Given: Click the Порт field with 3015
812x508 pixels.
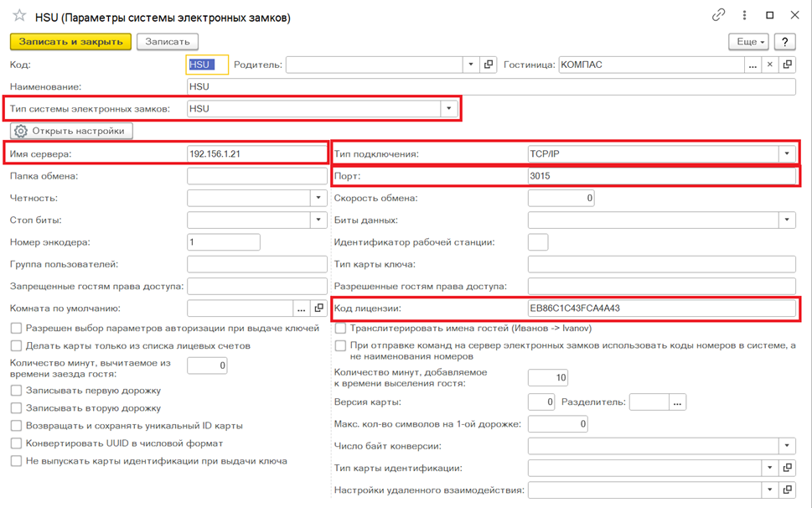Looking at the screenshot, I should (661, 176).
